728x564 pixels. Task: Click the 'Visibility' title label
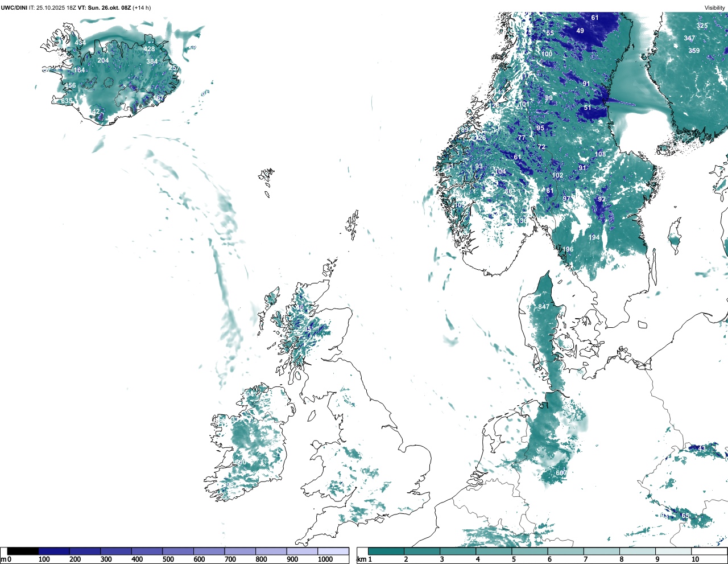tap(715, 7)
